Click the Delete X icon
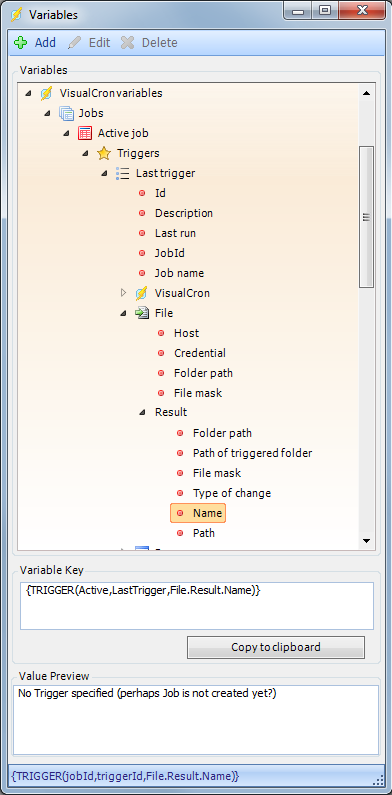The height and width of the screenshot is (795, 392). tap(127, 43)
